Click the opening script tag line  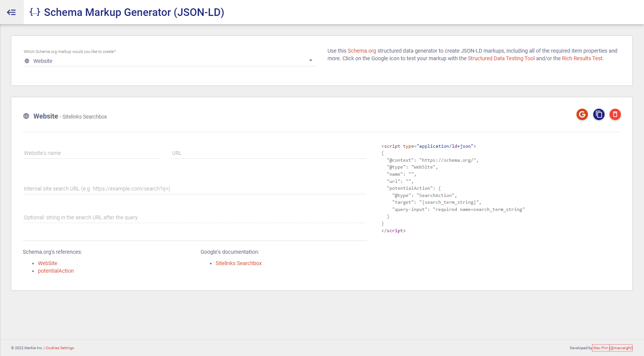point(429,146)
